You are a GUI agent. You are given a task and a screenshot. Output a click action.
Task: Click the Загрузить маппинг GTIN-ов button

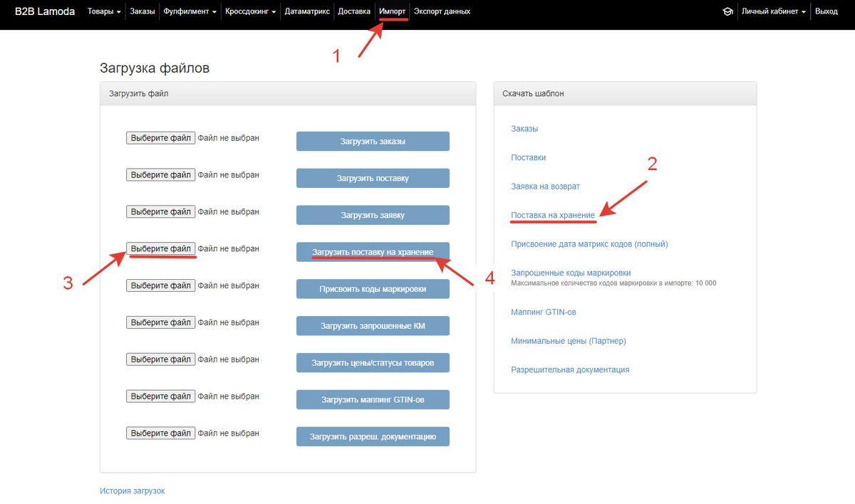(373, 399)
